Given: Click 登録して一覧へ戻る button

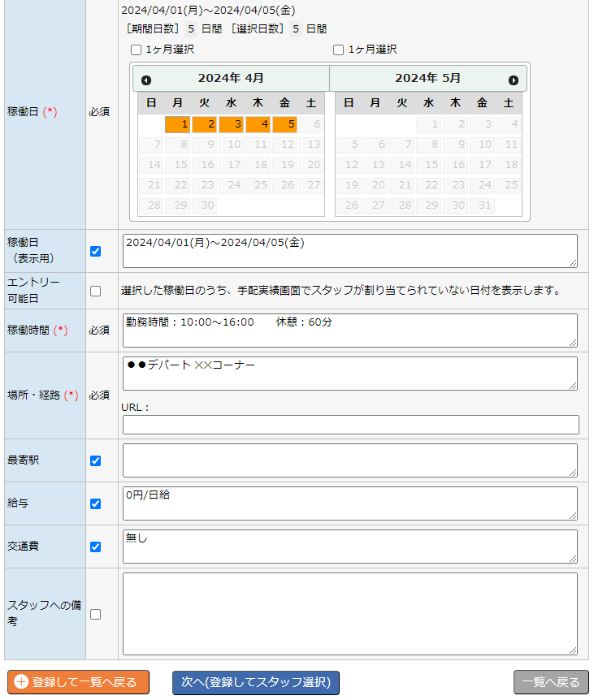Looking at the screenshot, I should [78, 682].
